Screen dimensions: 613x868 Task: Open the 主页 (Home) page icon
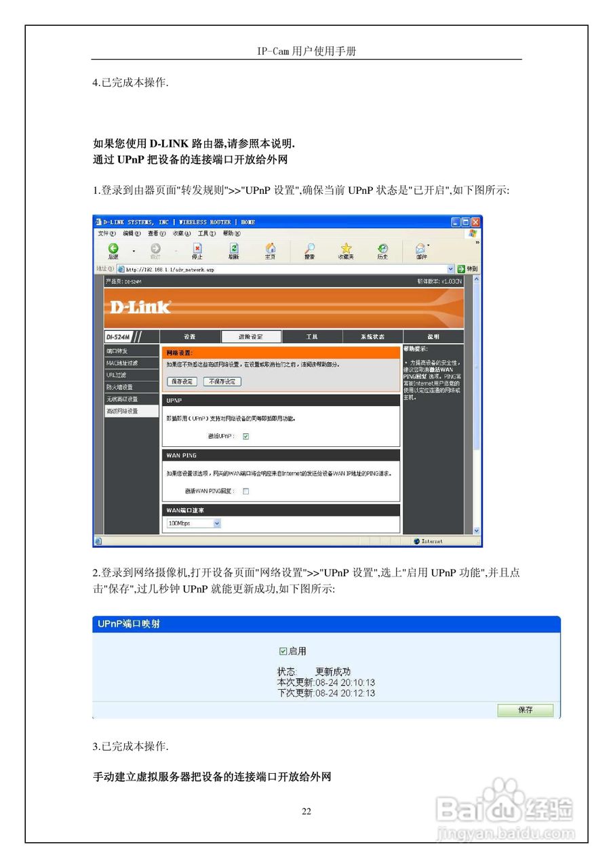click(271, 248)
